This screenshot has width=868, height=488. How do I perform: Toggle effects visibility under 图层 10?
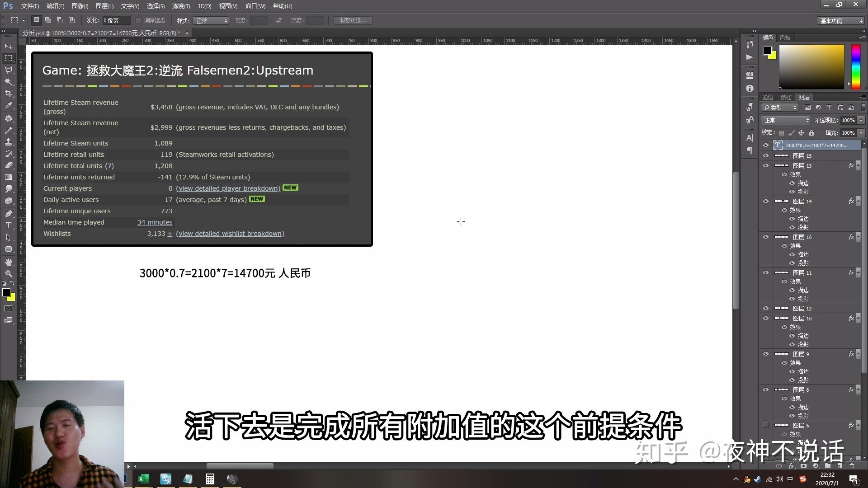(x=784, y=327)
